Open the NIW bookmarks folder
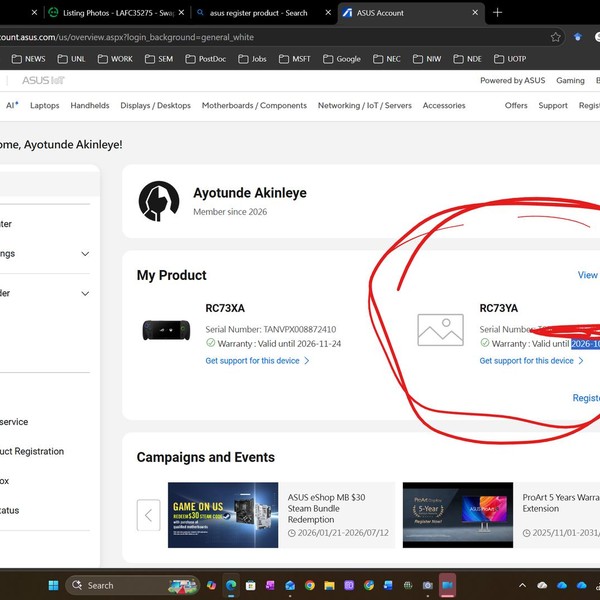Image resolution: width=600 pixels, height=600 pixels. coord(427,59)
